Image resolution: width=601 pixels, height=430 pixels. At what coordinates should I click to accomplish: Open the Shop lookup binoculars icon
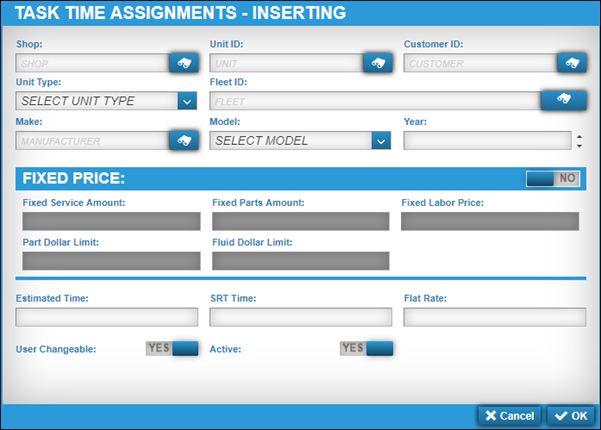click(x=183, y=62)
